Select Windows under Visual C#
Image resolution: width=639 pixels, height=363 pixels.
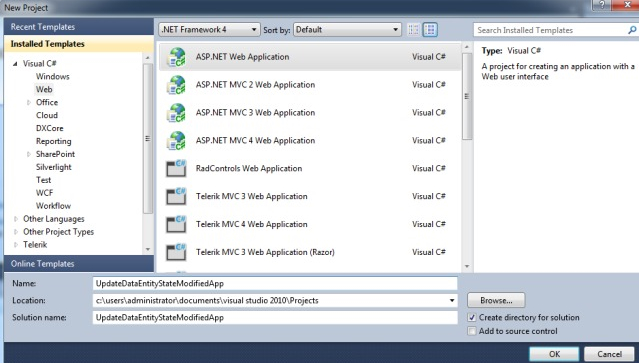(x=53, y=77)
